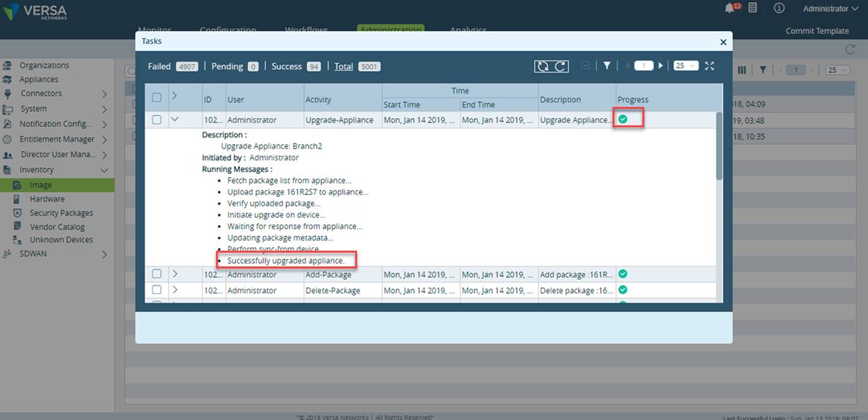This screenshot has width=868, height=420.
Task: Click the Organizations sidebar icon
Action: coord(7,65)
